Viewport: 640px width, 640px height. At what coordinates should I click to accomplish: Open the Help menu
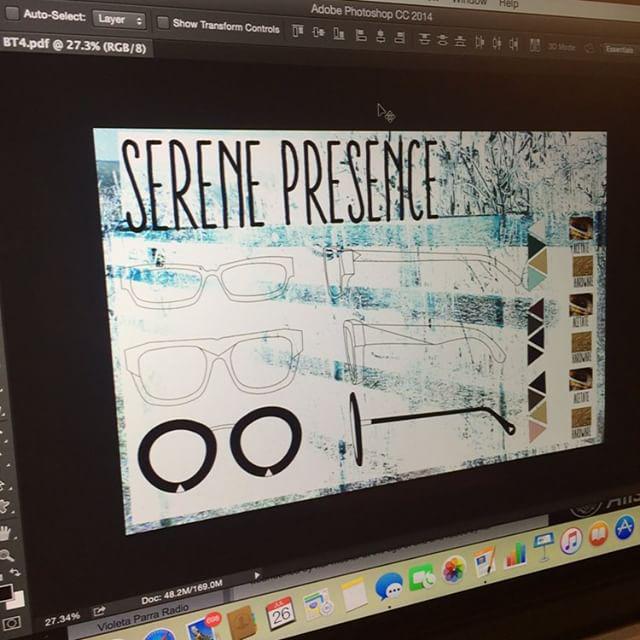click(x=509, y=3)
